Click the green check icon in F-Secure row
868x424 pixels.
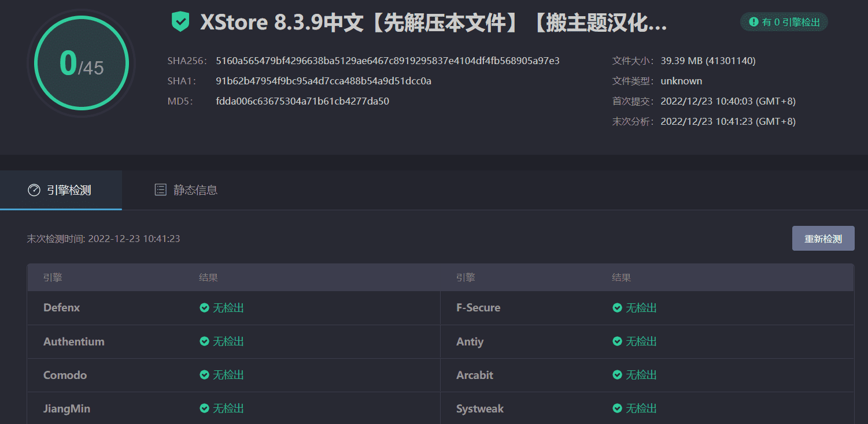617,308
